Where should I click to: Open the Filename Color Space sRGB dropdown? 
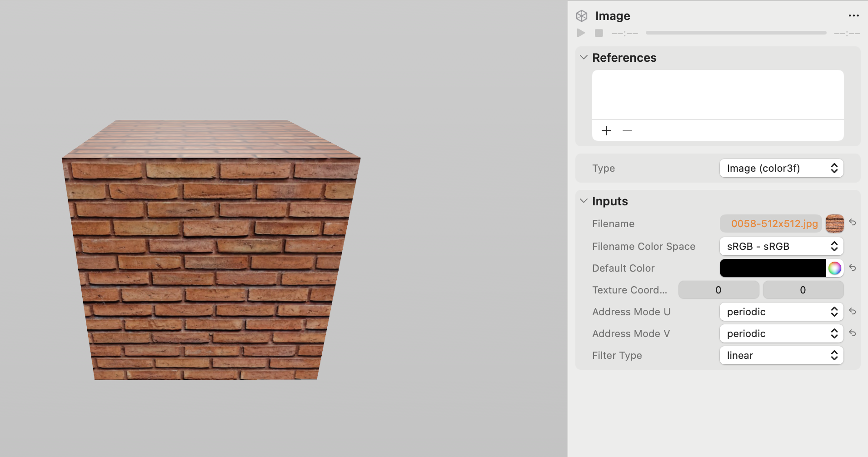(x=781, y=246)
